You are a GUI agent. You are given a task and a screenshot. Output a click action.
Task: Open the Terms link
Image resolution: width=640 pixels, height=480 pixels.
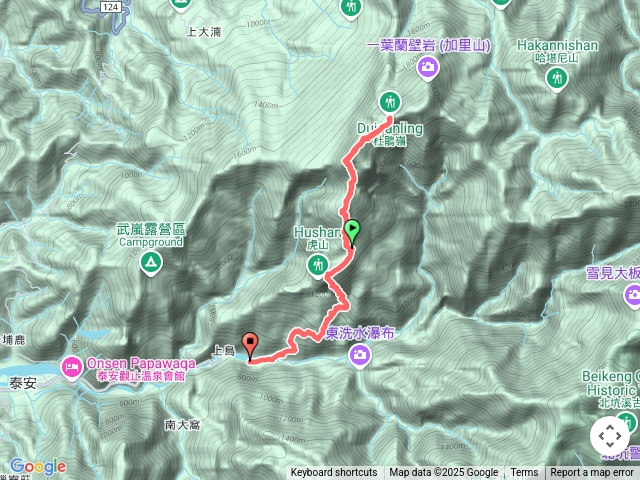(524, 473)
